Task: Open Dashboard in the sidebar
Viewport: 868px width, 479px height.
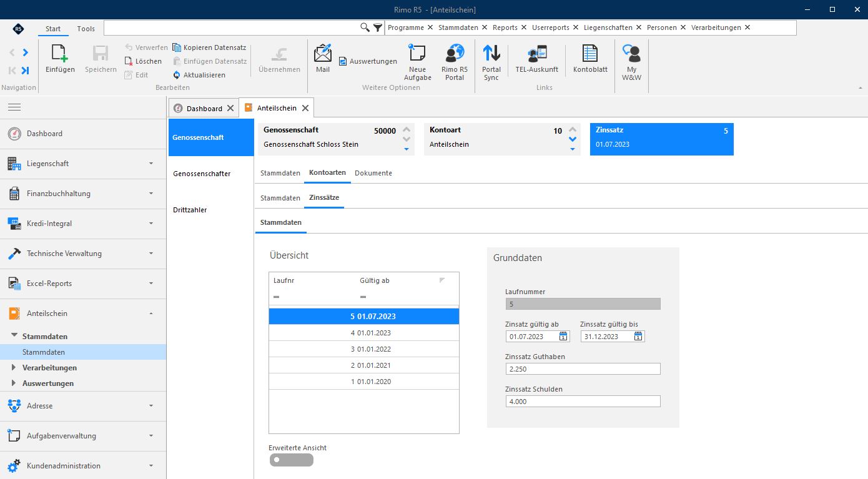Action: pos(83,134)
